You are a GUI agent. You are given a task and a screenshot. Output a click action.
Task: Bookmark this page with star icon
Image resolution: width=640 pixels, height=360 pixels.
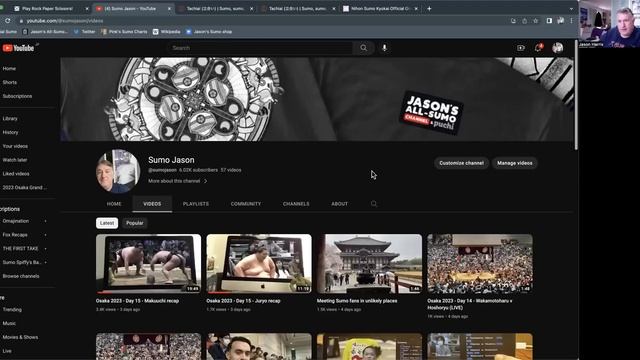pos(536,20)
